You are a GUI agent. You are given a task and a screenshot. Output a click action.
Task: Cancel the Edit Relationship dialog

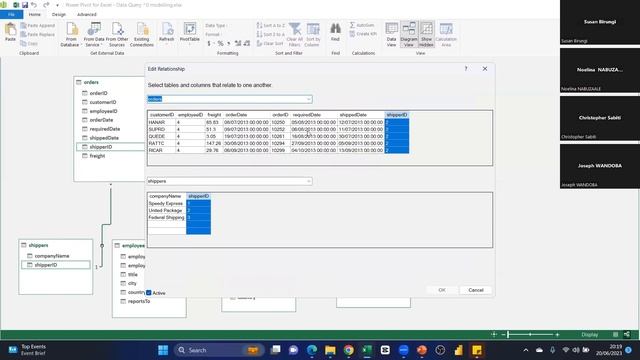(x=476, y=290)
